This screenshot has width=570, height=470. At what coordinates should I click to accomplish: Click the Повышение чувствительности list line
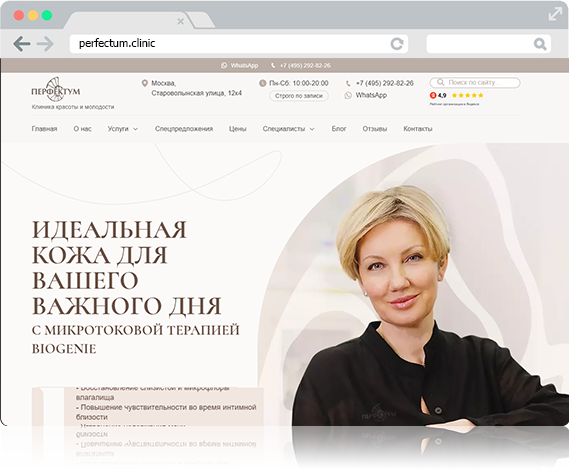[166, 412]
